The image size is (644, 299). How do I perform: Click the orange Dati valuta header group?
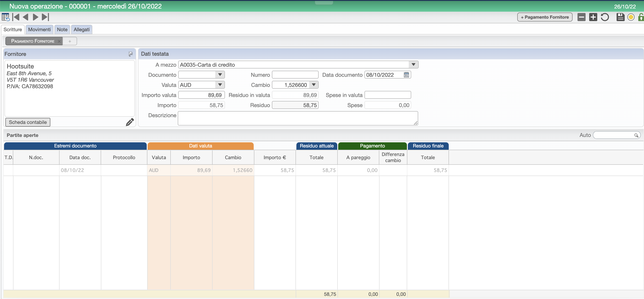tap(200, 146)
